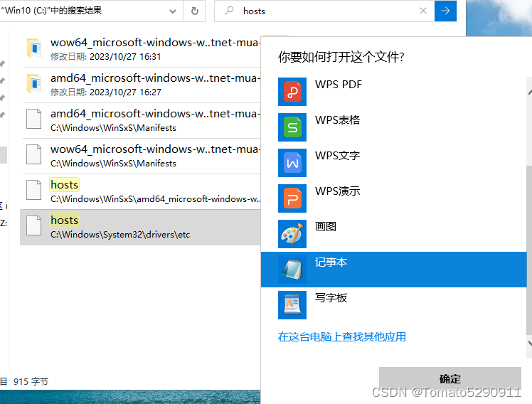Viewport: 532px width, 404px height.
Task: Choose 记事本 label in app list
Action: point(331,262)
